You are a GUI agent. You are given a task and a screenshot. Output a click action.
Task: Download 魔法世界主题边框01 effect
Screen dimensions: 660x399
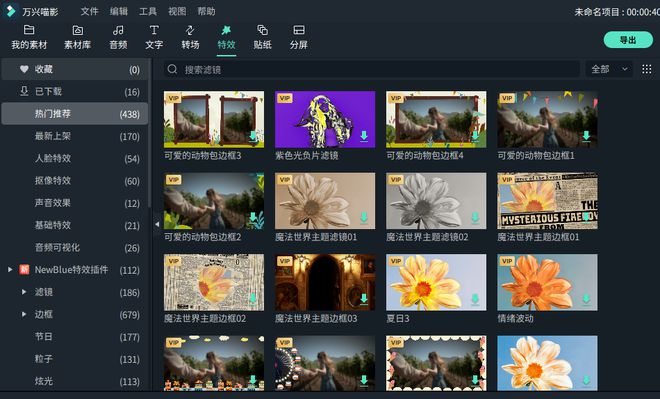pyautogui.click(x=586, y=218)
